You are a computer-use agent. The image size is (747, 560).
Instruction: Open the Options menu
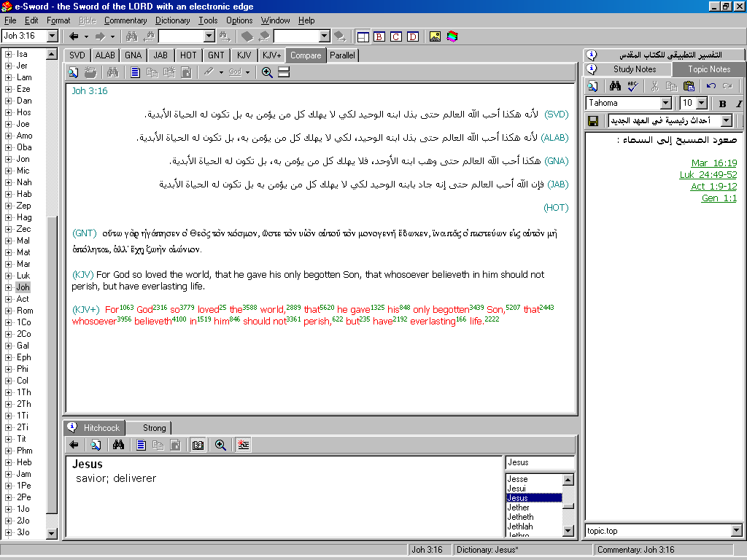coord(239,20)
